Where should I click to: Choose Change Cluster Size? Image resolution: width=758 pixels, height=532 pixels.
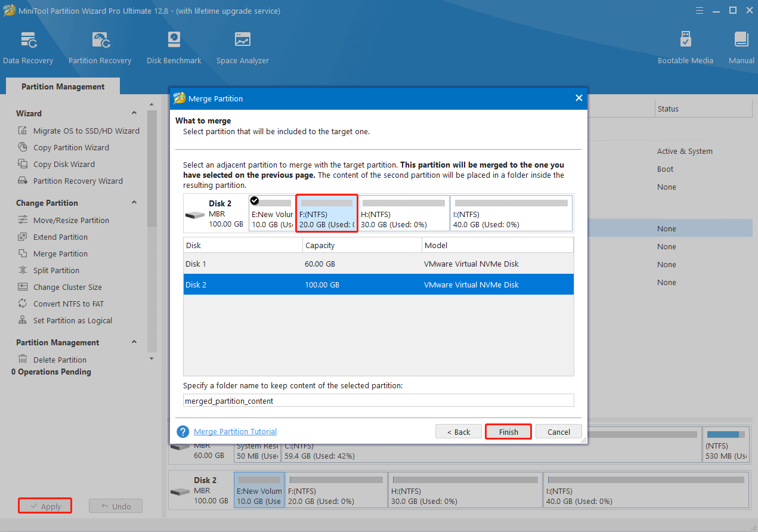click(60, 287)
